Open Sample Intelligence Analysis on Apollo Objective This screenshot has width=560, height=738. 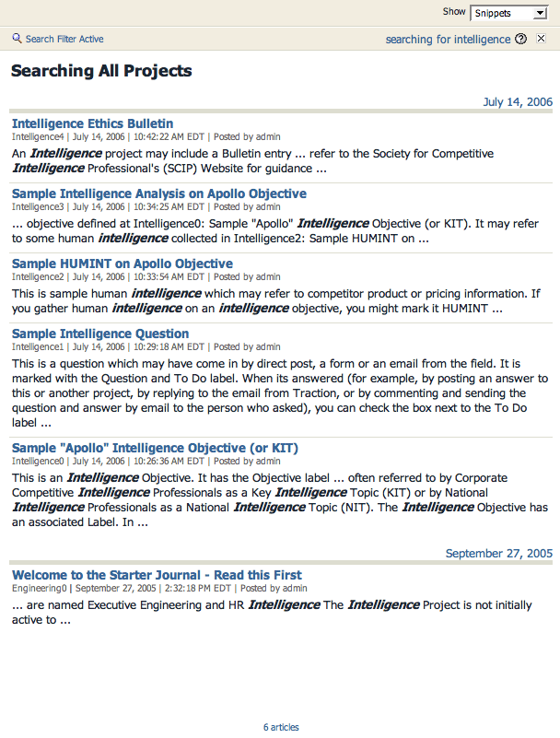[159, 193]
